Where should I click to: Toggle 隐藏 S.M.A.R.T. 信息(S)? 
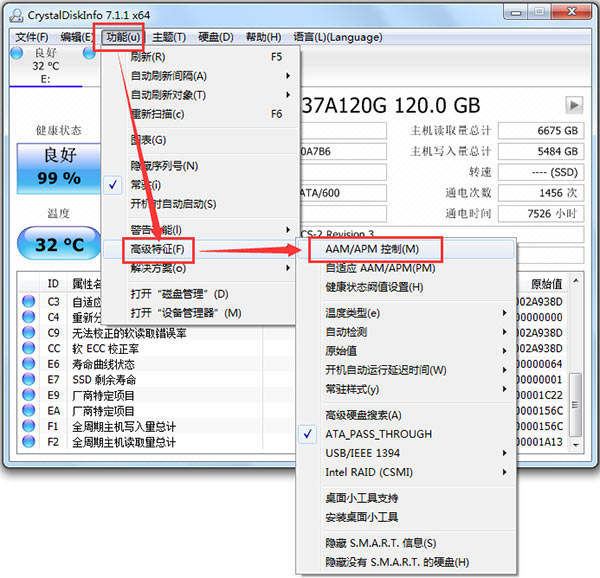coord(406,543)
